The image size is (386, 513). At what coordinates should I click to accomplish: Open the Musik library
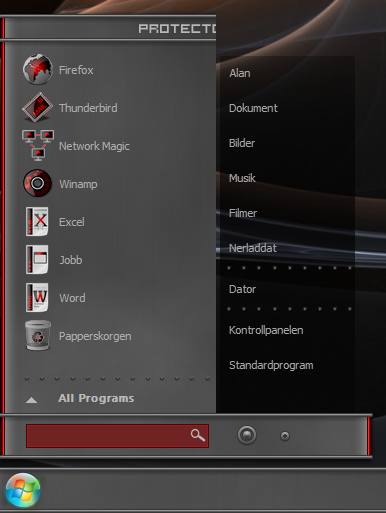[242, 178]
